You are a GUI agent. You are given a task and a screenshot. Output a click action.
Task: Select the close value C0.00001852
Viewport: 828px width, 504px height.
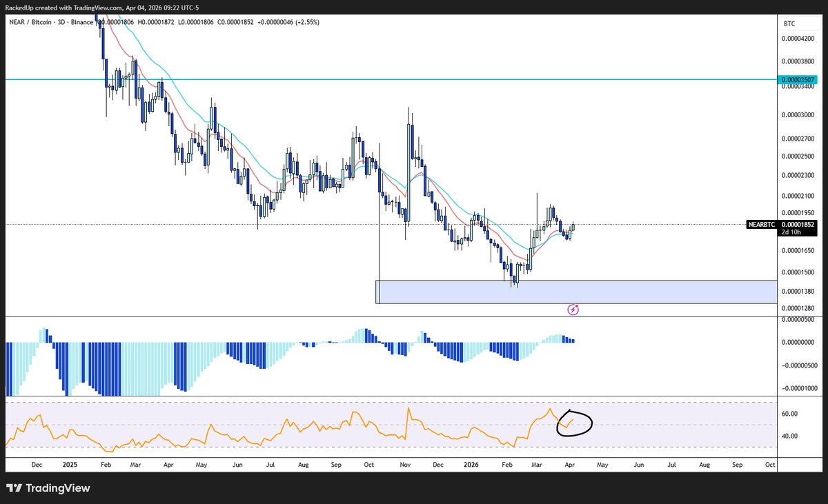click(x=235, y=23)
